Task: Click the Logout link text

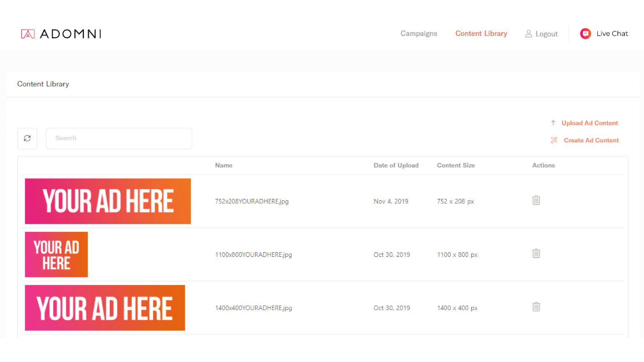Action: tap(546, 34)
